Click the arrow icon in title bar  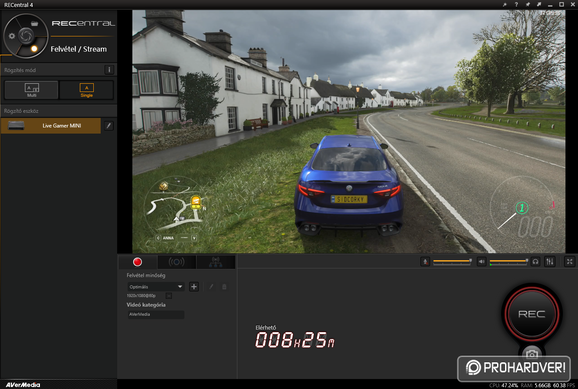pos(539,4)
